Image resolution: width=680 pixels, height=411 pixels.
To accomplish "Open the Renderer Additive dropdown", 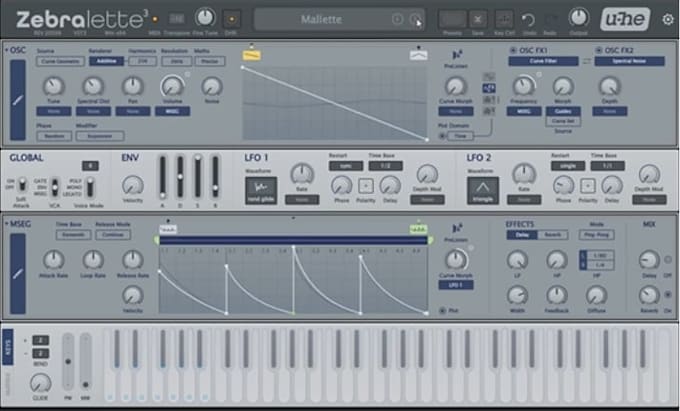I will [x=106, y=62].
